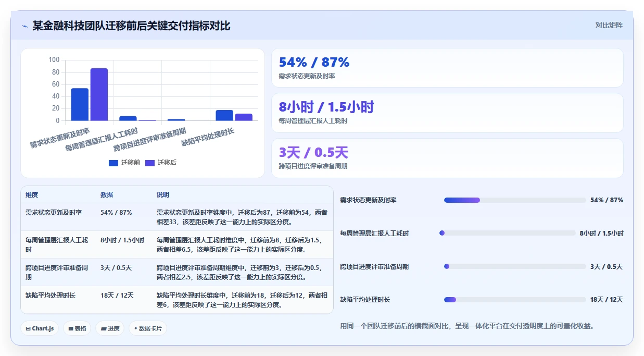Click the description mentioning 两者相差33

click(242, 217)
